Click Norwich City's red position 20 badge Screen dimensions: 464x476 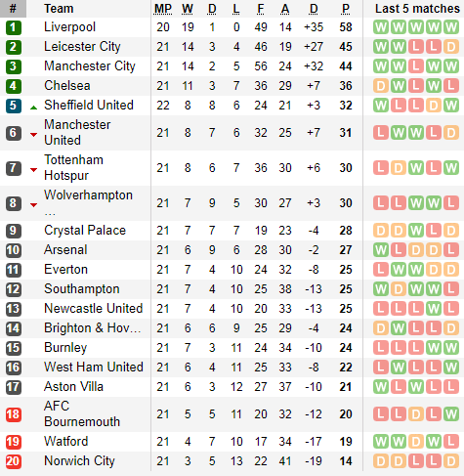[x=14, y=461]
